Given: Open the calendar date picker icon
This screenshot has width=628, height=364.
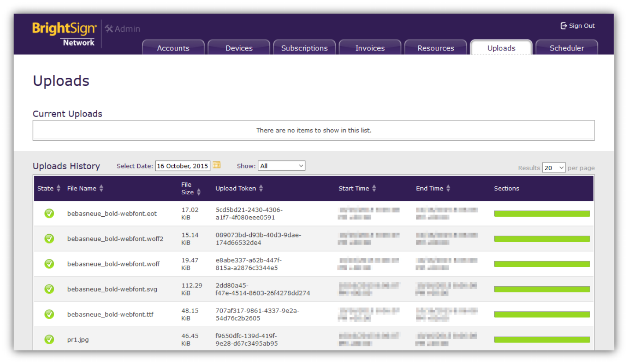Looking at the screenshot, I should (217, 165).
